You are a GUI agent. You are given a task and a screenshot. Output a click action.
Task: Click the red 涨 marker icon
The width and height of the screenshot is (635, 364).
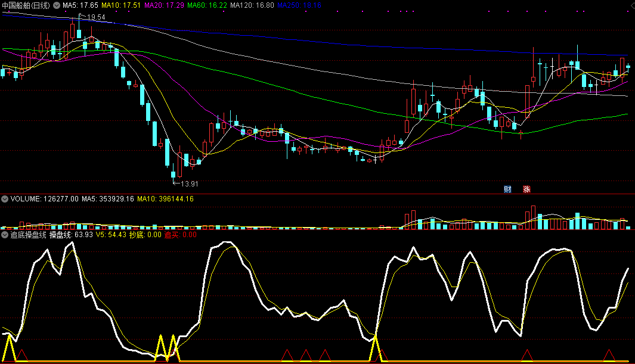coord(526,189)
